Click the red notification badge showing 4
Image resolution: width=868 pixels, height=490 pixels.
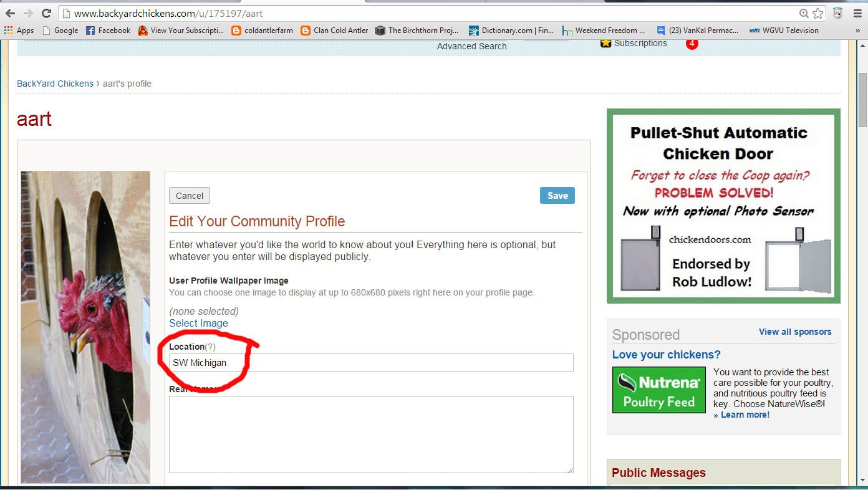pyautogui.click(x=692, y=44)
